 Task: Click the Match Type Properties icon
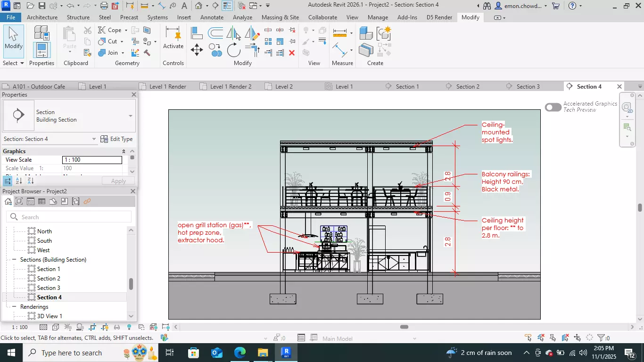pyautogui.click(x=87, y=53)
